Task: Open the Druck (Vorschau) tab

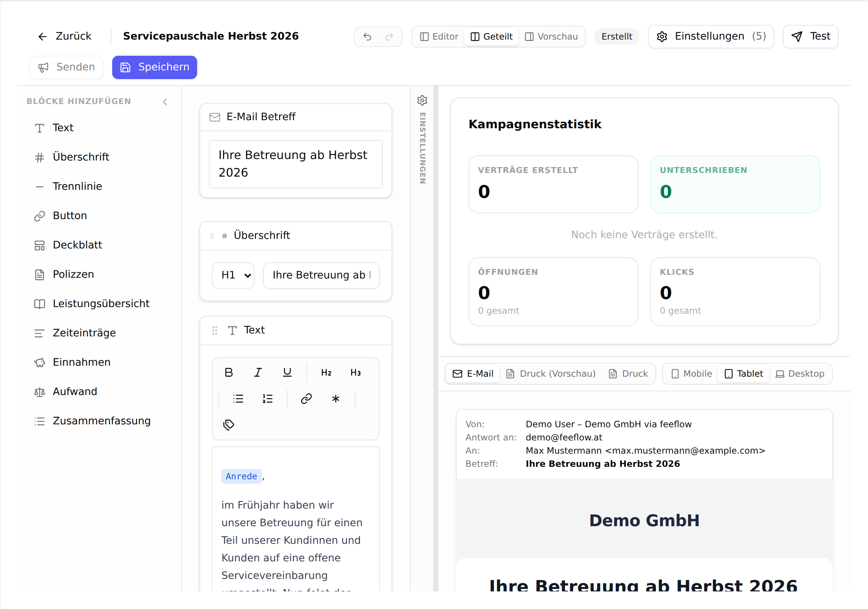Action: (551, 374)
